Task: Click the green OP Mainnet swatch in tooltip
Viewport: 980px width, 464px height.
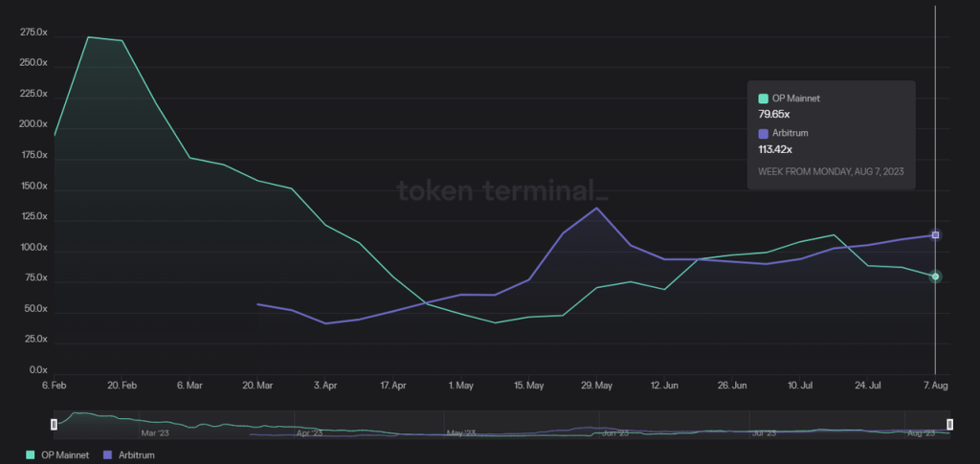Action: point(763,98)
